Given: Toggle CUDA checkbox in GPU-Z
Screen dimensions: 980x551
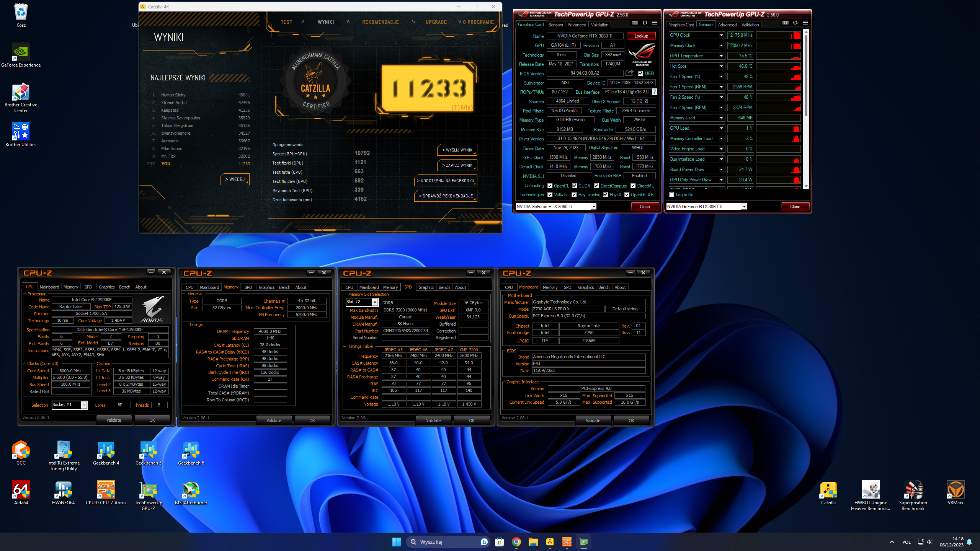Looking at the screenshot, I should [574, 186].
